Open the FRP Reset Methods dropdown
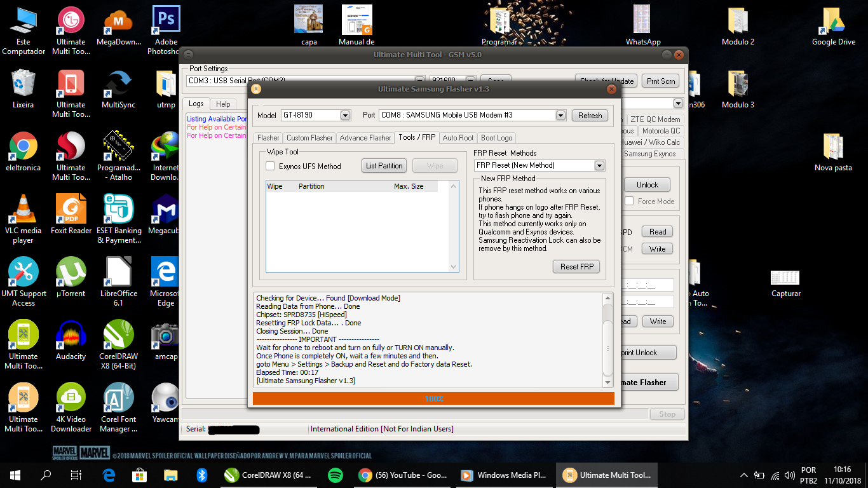This screenshot has height=488, width=868. [599, 165]
